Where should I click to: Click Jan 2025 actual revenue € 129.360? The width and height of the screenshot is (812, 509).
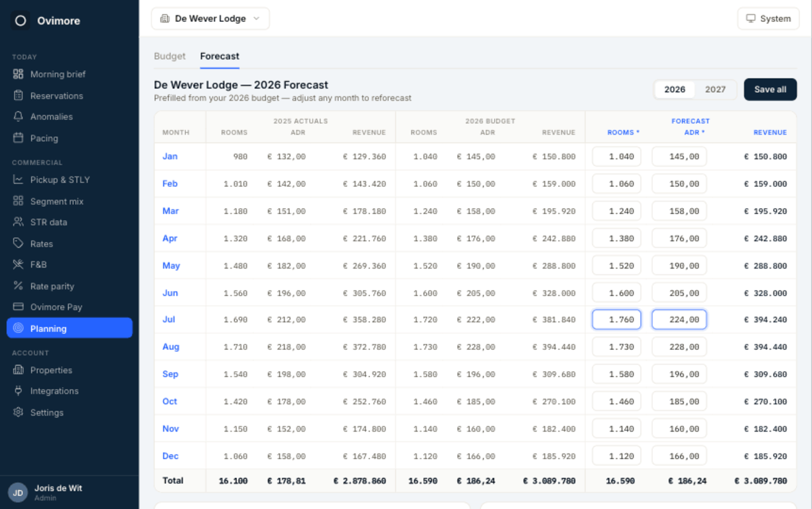click(x=364, y=156)
